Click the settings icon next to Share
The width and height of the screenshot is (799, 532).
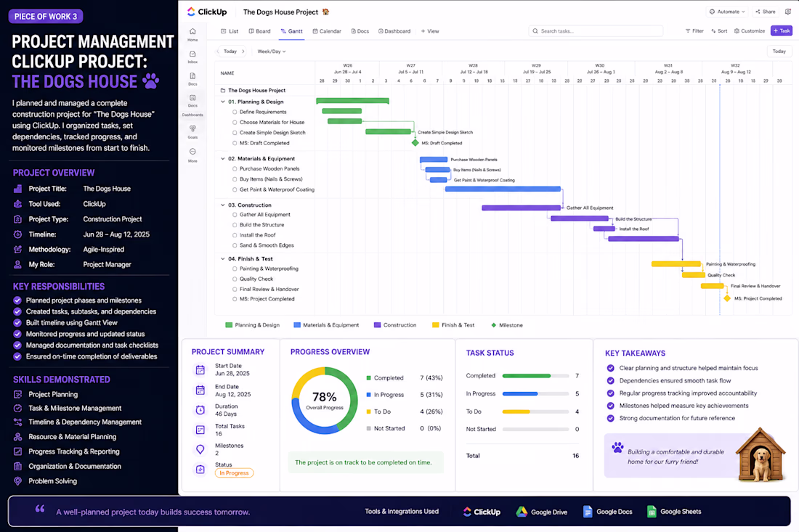[788, 11]
